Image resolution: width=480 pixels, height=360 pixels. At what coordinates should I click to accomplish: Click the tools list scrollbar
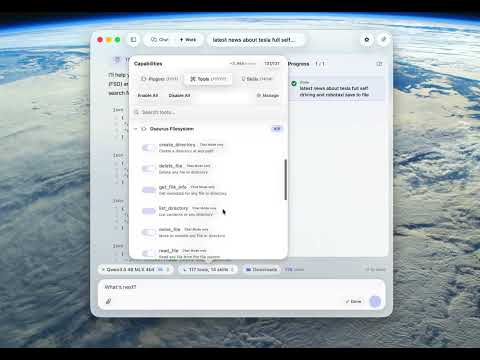click(x=286, y=180)
